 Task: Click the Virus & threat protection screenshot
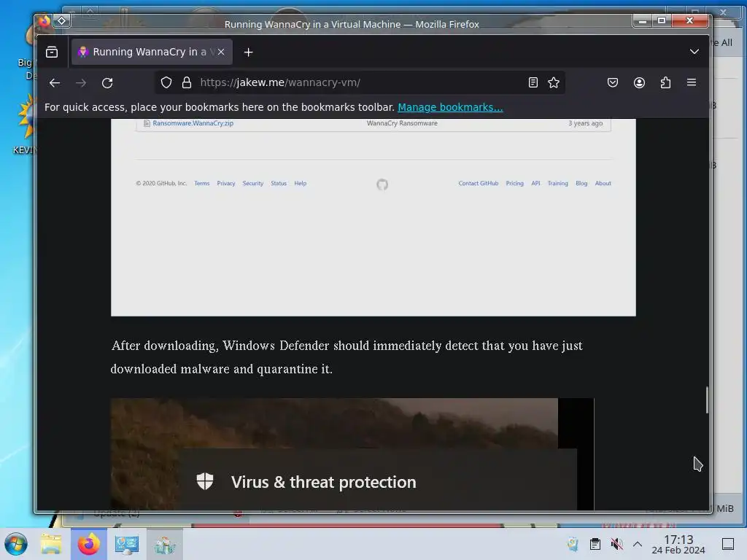[x=352, y=454]
